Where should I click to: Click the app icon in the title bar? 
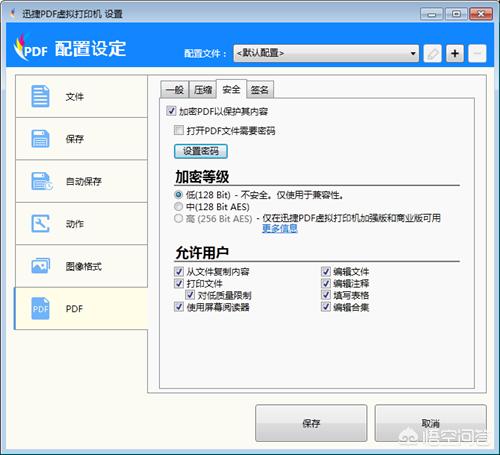tap(13, 14)
